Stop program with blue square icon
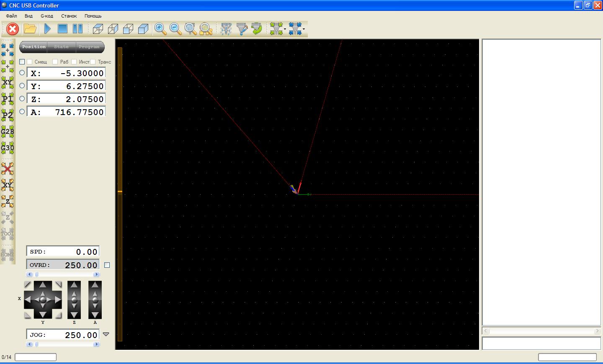Screen dimensions: 603x364 62,29
